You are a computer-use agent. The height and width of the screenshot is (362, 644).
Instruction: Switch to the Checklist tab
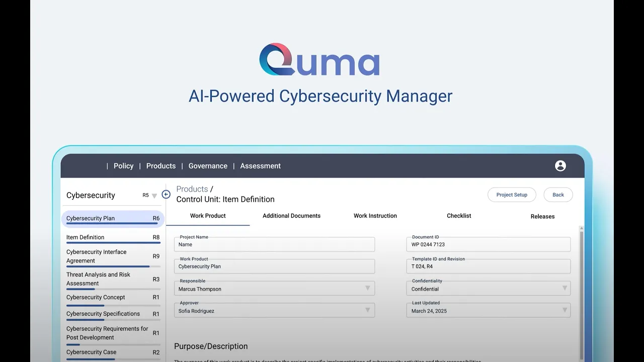point(459,216)
